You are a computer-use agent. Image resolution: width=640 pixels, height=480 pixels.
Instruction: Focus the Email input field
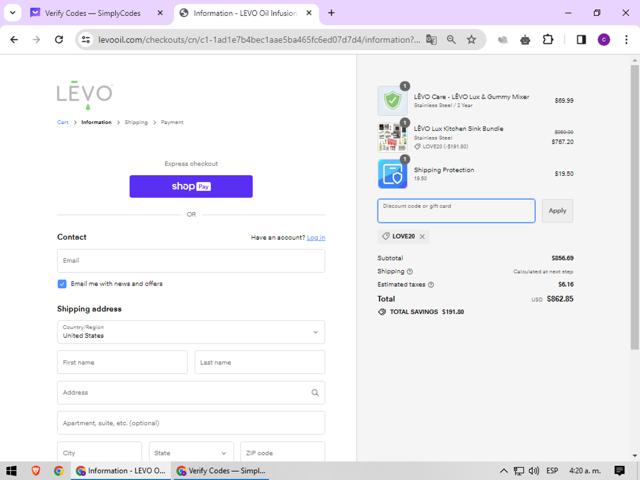coord(191,261)
